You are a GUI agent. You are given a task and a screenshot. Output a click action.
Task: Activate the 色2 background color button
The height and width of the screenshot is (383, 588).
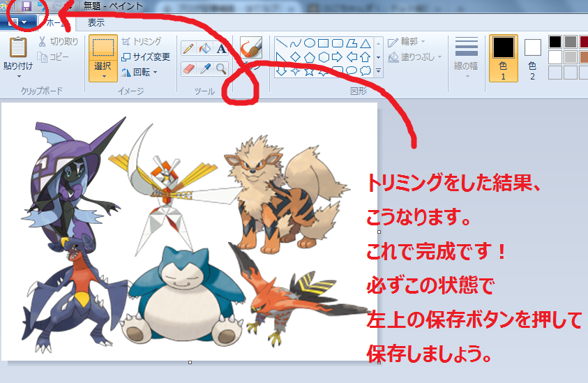(532, 58)
